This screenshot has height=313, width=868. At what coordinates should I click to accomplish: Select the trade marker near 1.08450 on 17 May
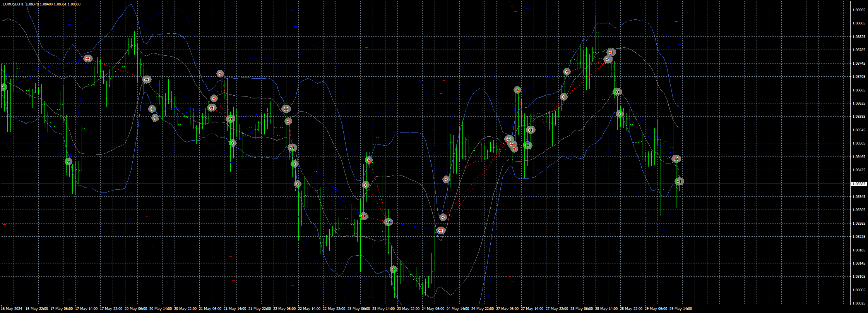coord(68,162)
